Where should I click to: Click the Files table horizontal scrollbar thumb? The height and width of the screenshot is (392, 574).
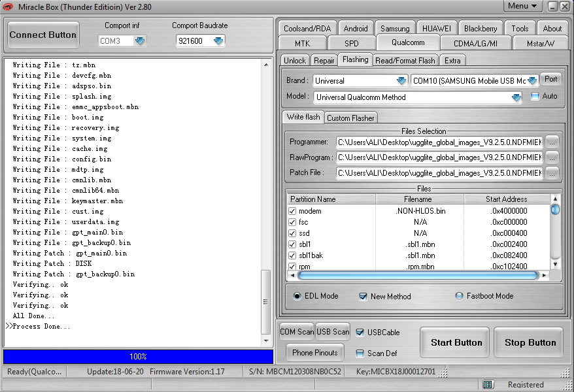pos(418,275)
